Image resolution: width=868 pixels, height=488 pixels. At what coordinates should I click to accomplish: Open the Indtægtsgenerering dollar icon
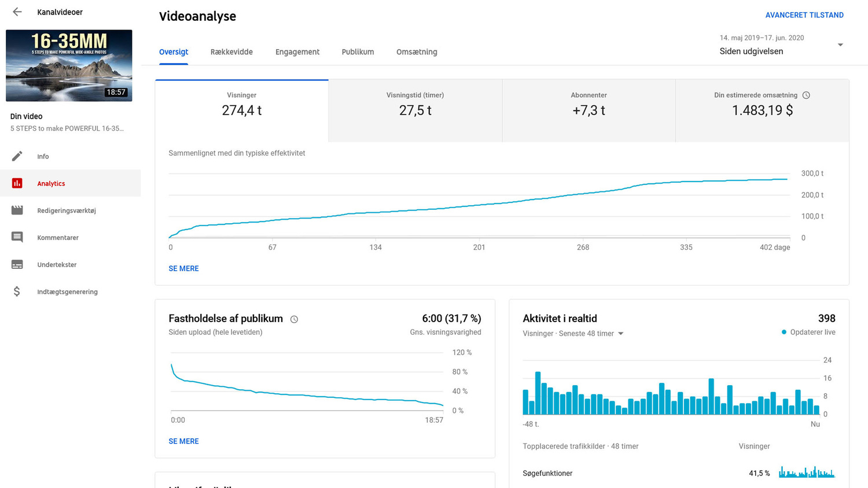coord(17,291)
